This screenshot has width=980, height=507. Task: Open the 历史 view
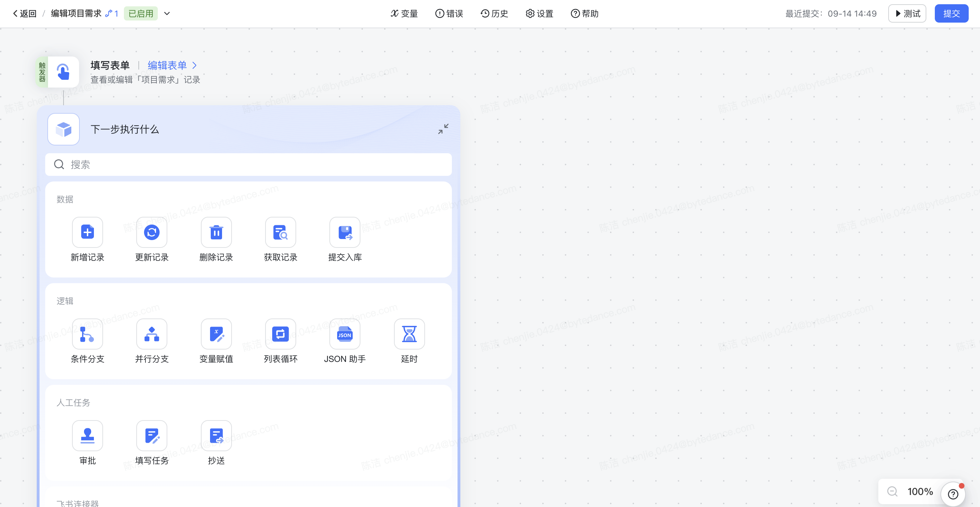494,14
